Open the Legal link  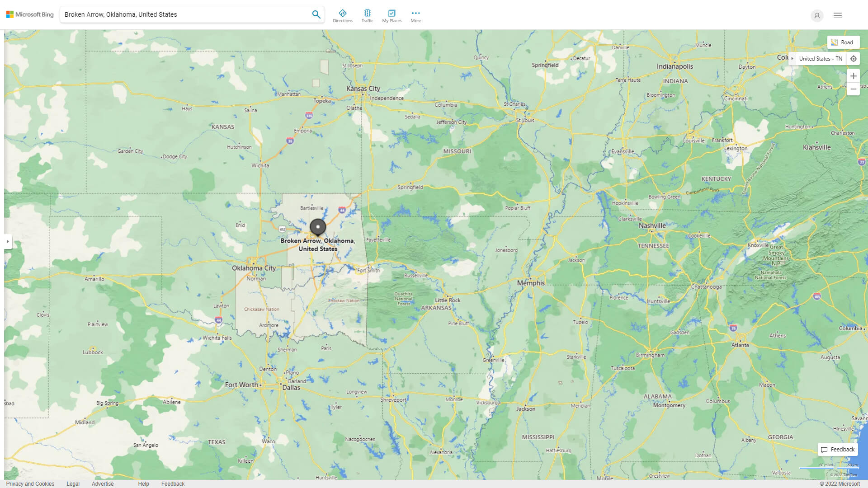[73, 483]
